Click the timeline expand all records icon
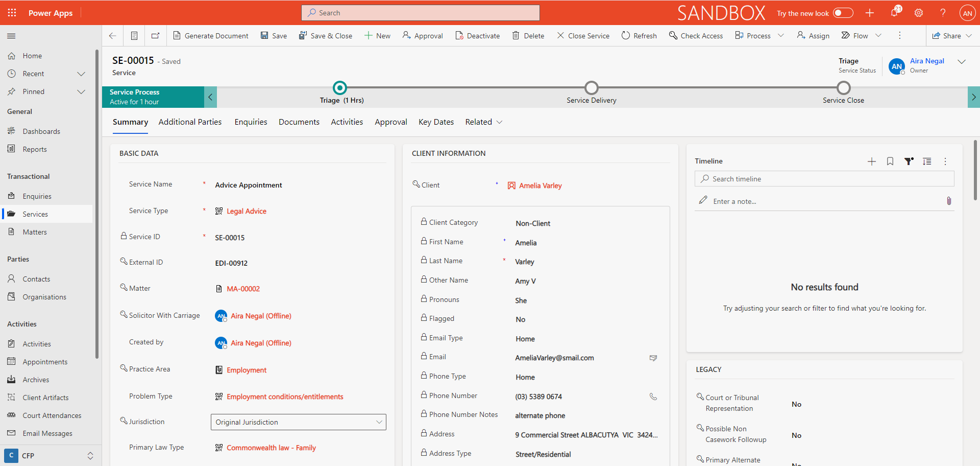Screen dimensions: 980x466 click(x=927, y=161)
